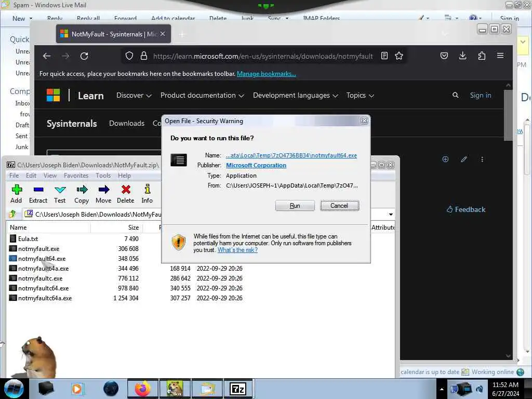Bookmark this page with the star icon
This screenshot has height=399, width=532.
click(x=399, y=56)
